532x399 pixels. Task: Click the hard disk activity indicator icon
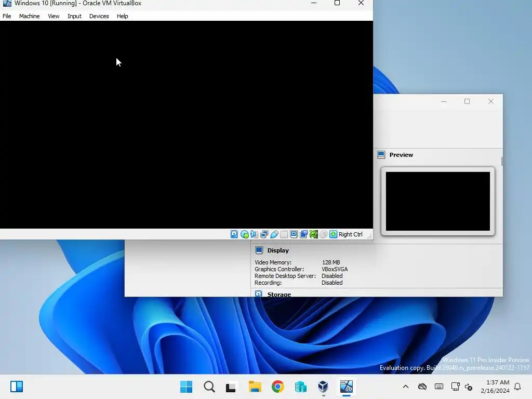[x=234, y=234]
